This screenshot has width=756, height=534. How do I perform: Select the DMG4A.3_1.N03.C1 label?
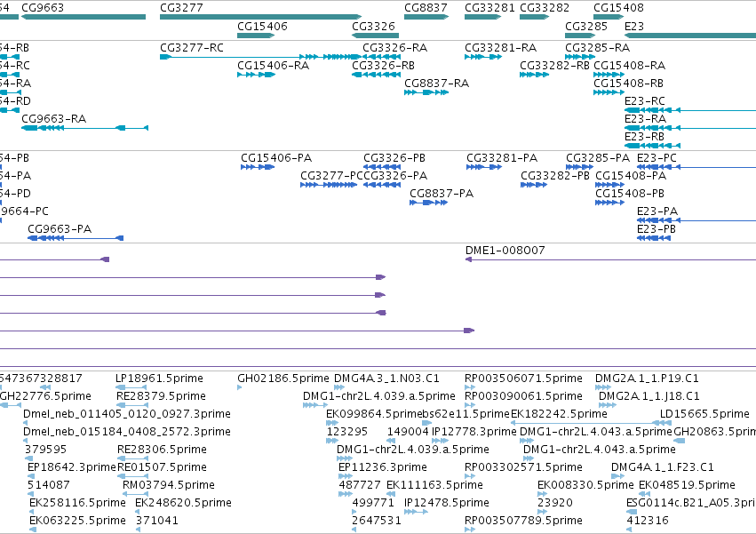(x=386, y=379)
